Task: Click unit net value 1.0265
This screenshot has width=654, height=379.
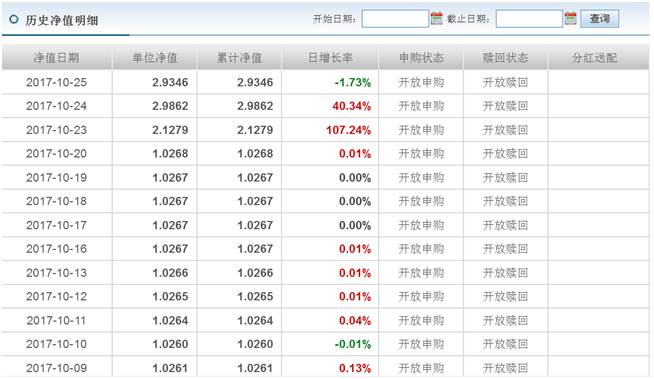Action: [x=170, y=296]
